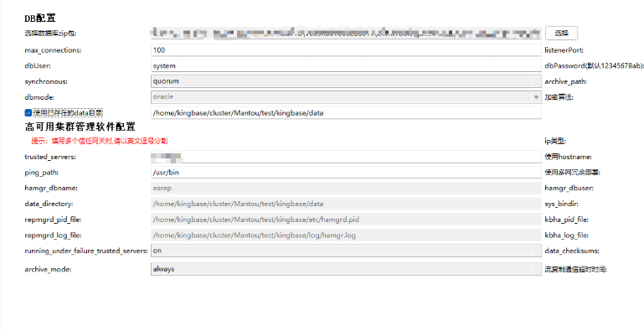Click the listenerPort label

click(564, 50)
